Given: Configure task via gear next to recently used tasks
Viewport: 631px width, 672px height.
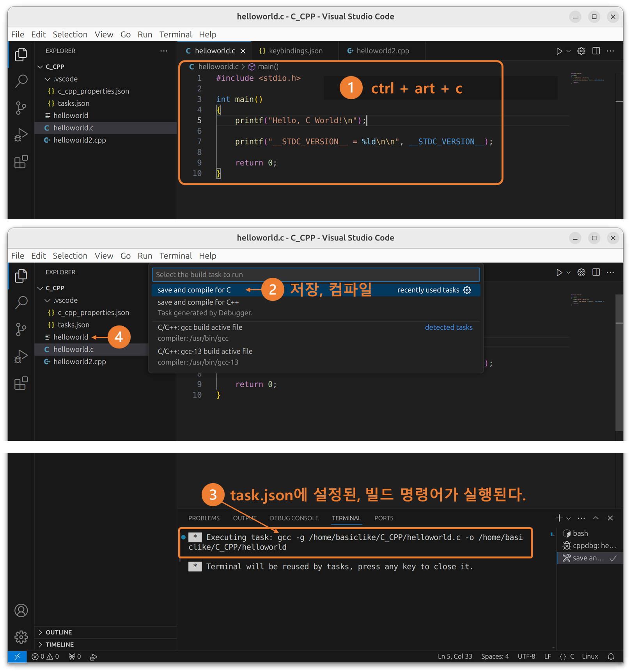Looking at the screenshot, I should pos(467,290).
